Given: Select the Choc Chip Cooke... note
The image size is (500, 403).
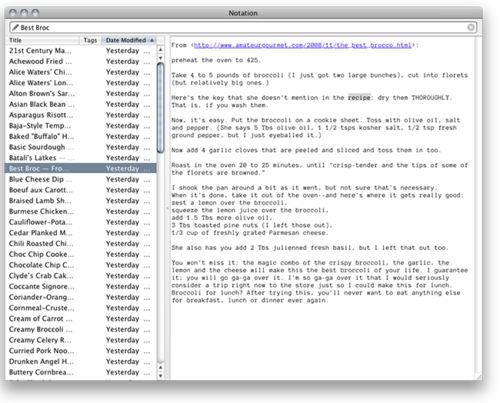Looking at the screenshot, I should 81,254.
